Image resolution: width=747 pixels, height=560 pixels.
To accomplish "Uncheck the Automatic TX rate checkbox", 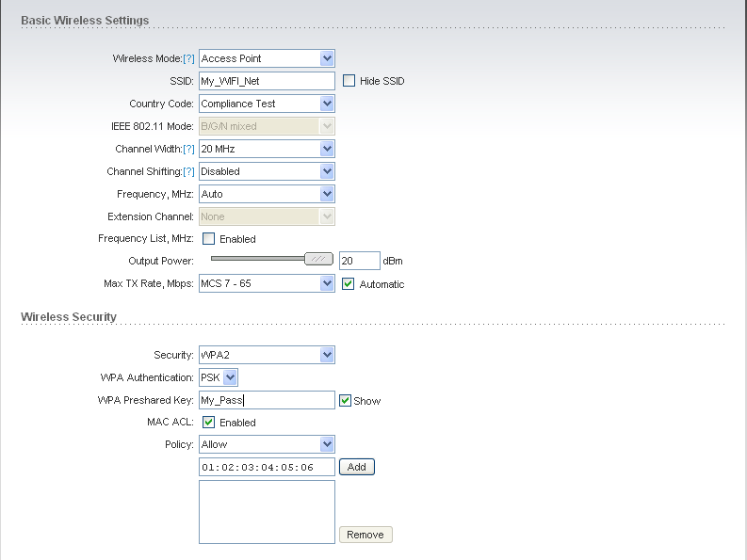I will tap(349, 284).
